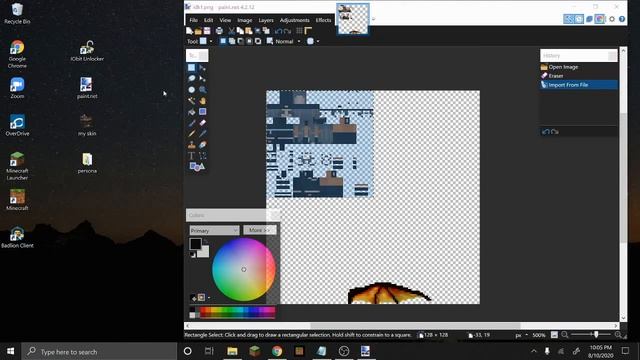The height and width of the screenshot is (360, 640).
Task: Select the Line/Curve tool
Action: pyautogui.click(x=202, y=156)
